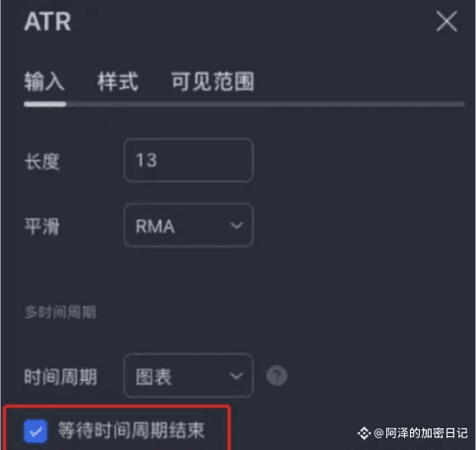This screenshot has width=476, height=450.
Task: Toggle the 等待时间周期结束 checkbox
Action: click(35, 431)
